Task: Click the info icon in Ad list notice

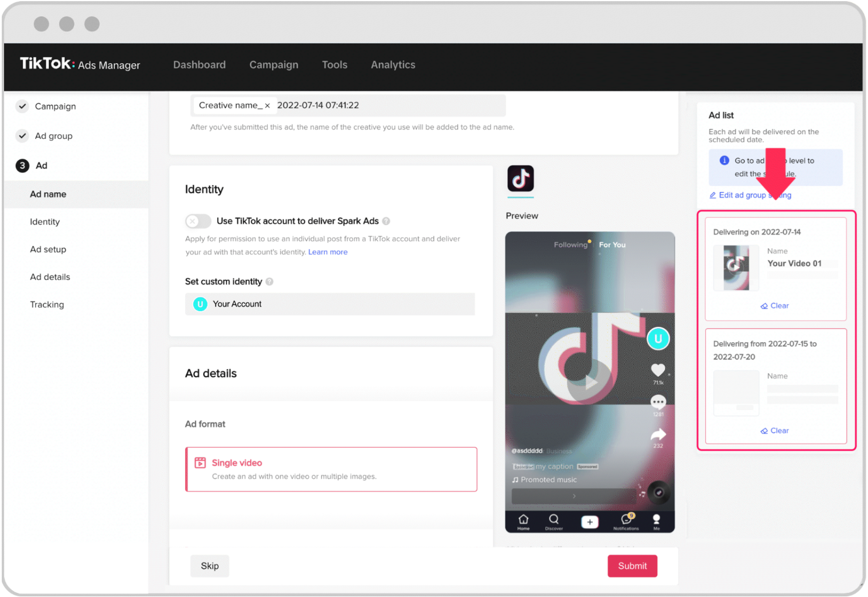Action: pos(724,161)
